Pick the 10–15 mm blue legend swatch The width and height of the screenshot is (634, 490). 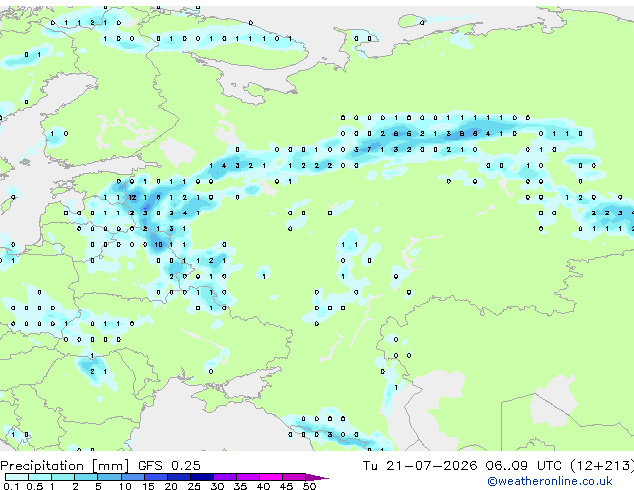(132, 477)
